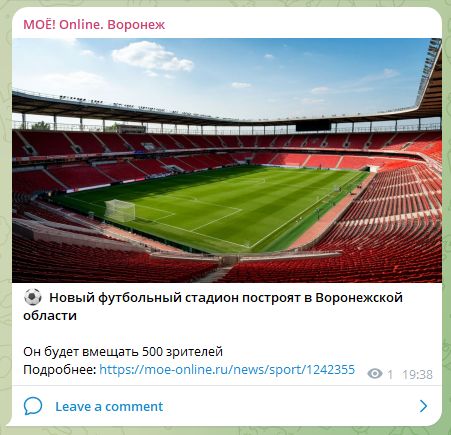
Task: Click the line Он будет вмещать 500 зрителей
Action: (x=123, y=351)
